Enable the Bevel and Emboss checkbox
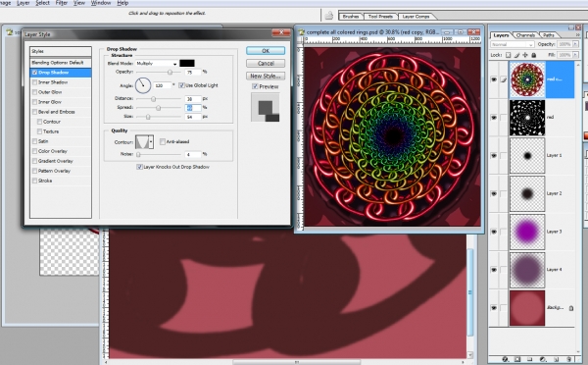 35,112
